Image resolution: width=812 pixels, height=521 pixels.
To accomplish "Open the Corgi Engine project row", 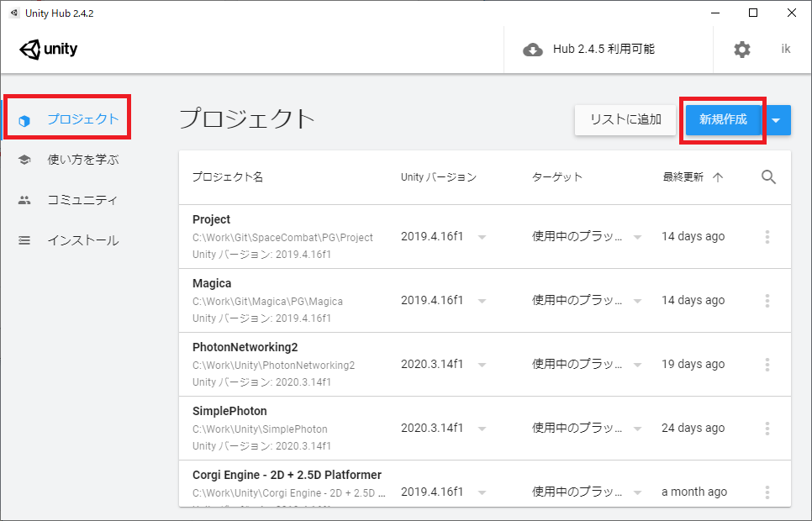I will pos(287,476).
